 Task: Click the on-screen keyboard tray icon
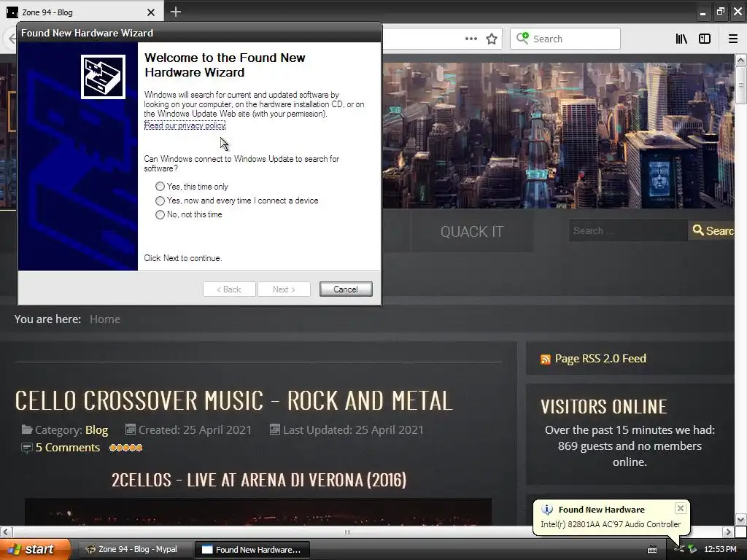click(x=652, y=550)
